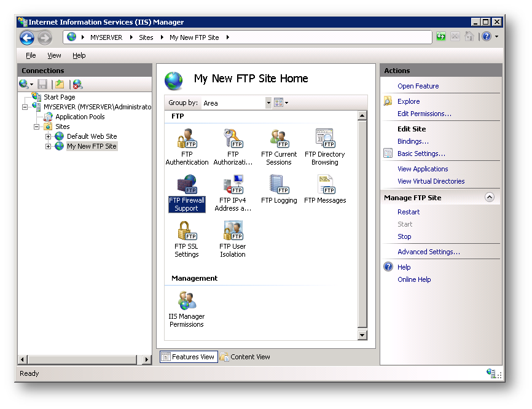
Task: Open FTP Current Sessions feature
Action: [x=279, y=147]
